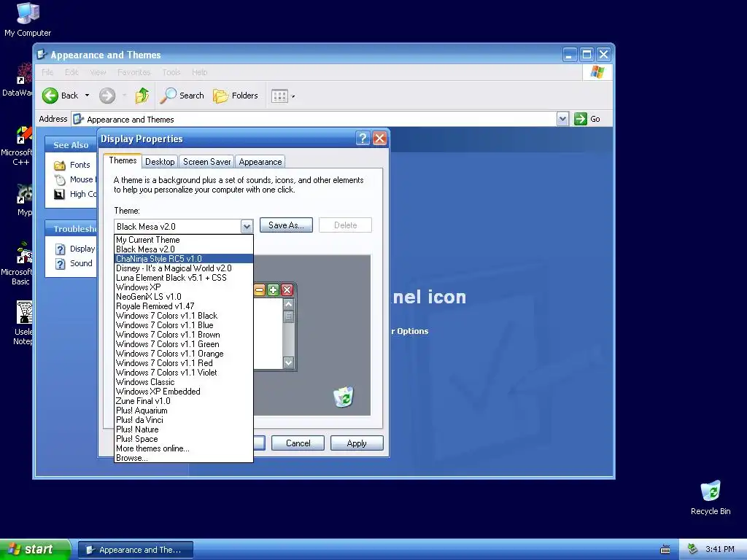The width and height of the screenshot is (747, 560).
Task: Open the Views toolbar icon
Action: (279, 96)
